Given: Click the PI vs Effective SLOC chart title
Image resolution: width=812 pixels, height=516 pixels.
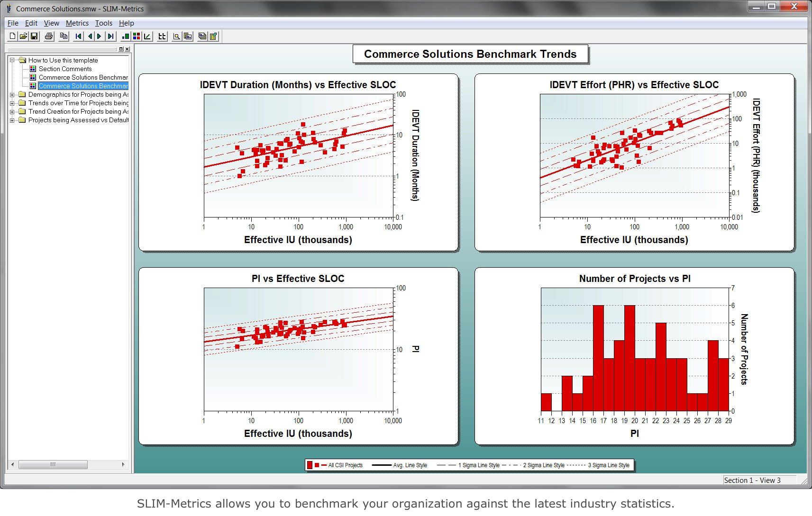Looking at the screenshot, I should pyautogui.click(x=298, y=279).
